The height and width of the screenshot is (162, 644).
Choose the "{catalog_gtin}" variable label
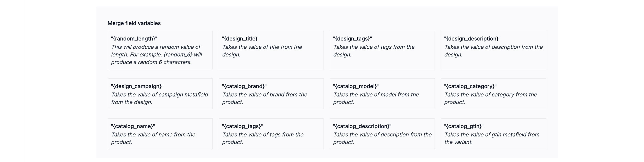(464, 126)
